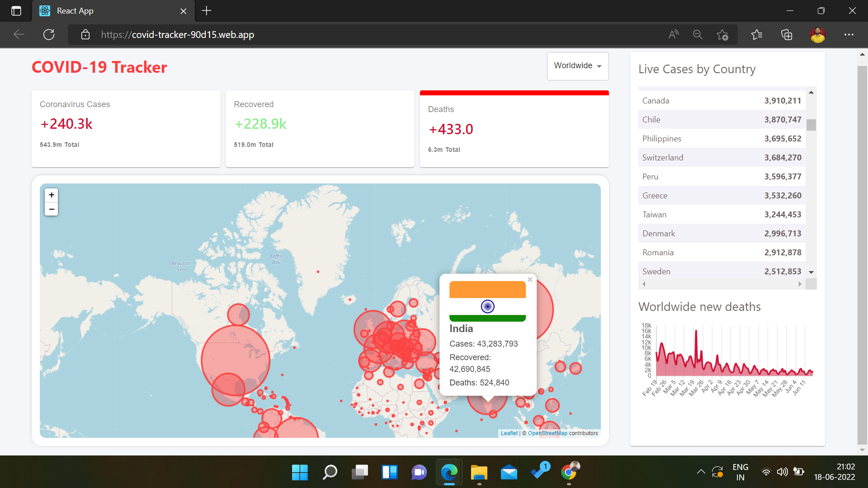This screenshot has height=488, width=868.
Task: Toggle the speaker volume in the system tray
Action: [x=783, y=472]
